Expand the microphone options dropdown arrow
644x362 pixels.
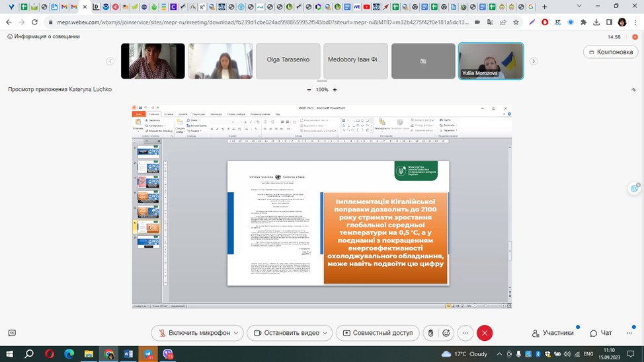coord(236,333)
